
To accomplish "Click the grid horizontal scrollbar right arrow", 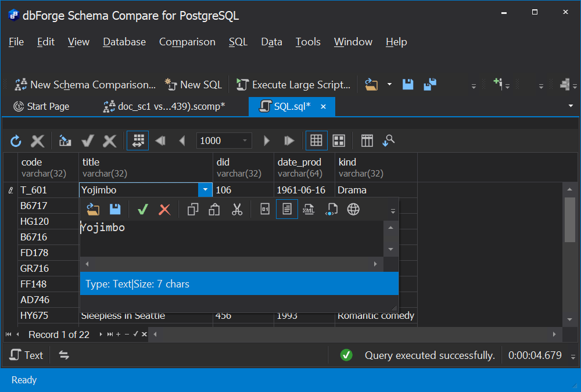I will (554, 334).
